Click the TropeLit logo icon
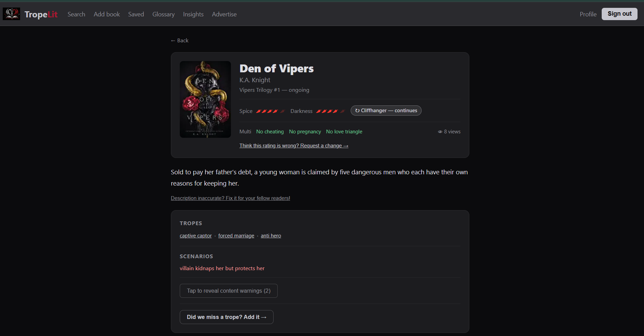 (11, 14)
